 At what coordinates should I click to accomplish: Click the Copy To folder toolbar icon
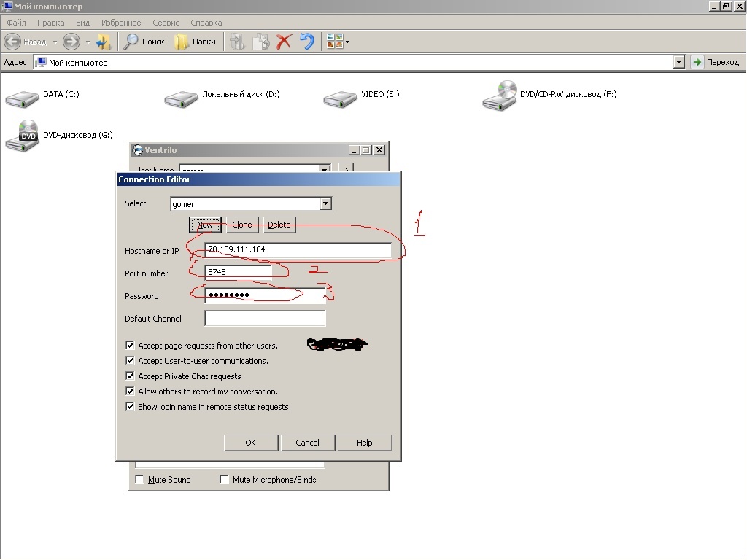(260, 42)
